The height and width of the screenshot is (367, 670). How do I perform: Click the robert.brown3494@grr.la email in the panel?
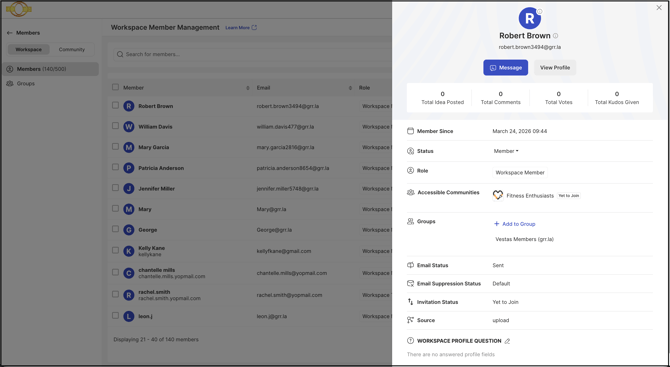tap(529, 47)
